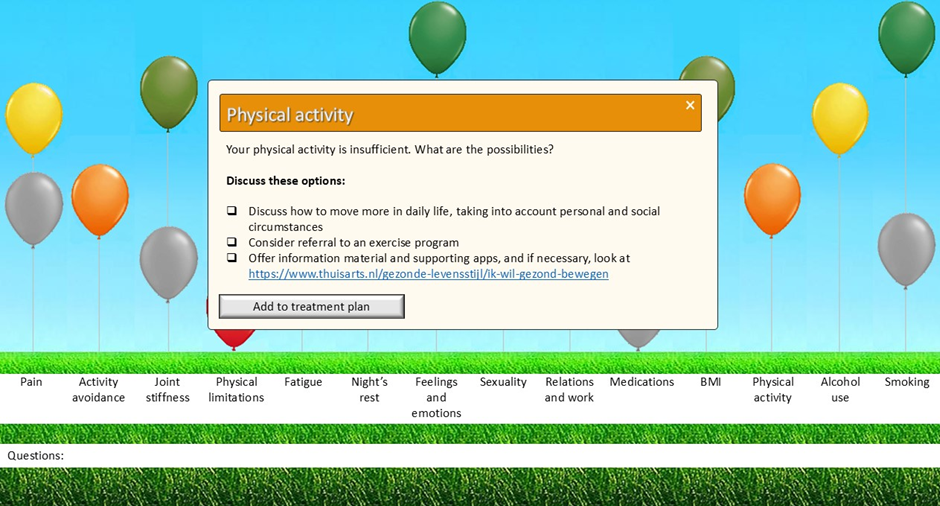
Task: Select the gray balloon above Joint stiffness
Action: [168, 262]
